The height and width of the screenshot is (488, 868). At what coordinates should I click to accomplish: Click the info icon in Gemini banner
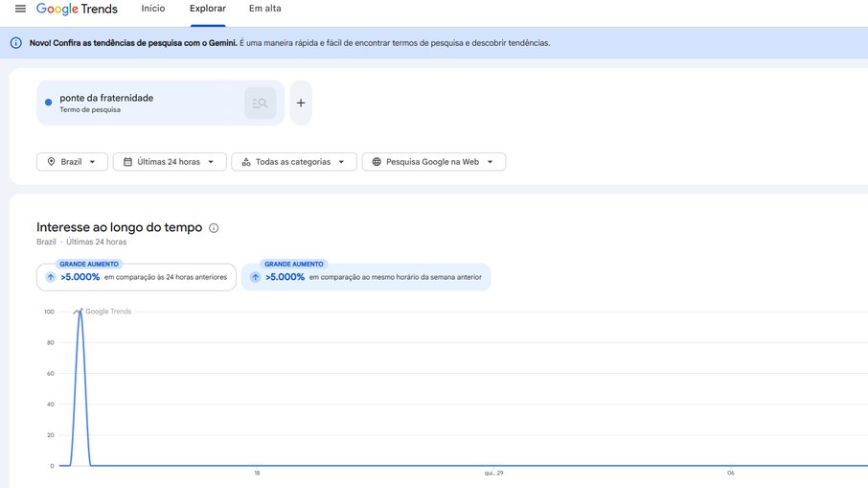click(x=16, y=43)
